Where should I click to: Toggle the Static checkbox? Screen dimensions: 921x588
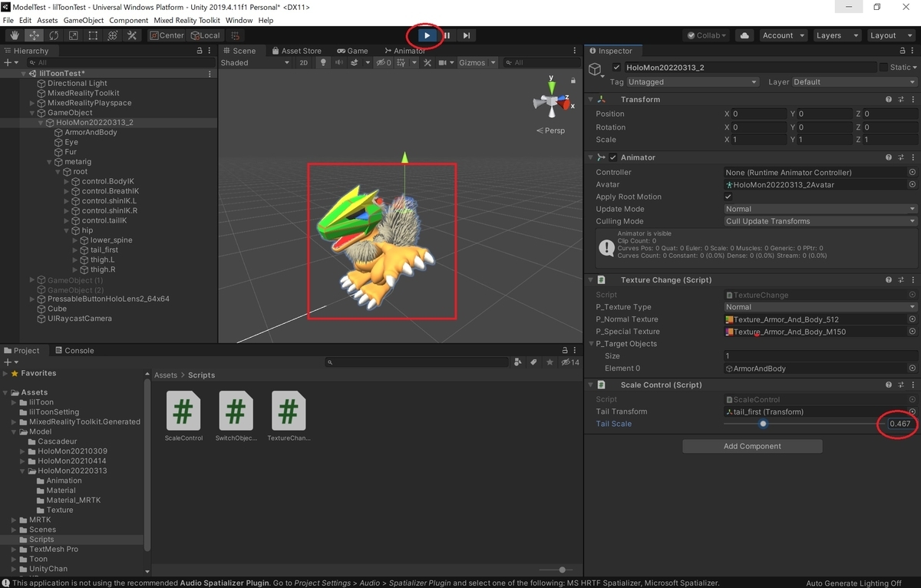click(x=883, y=68)
